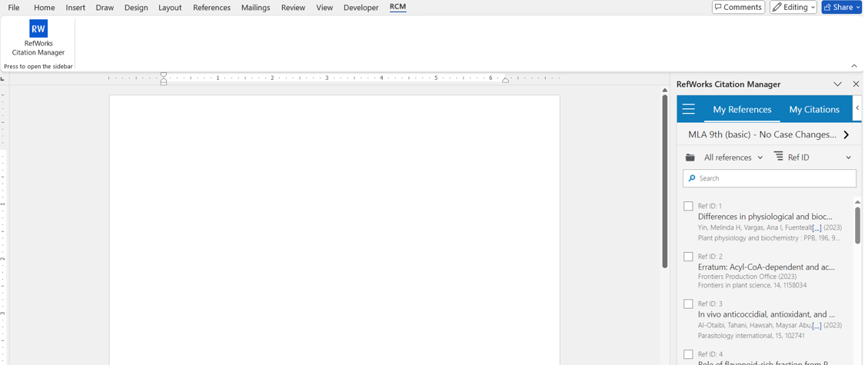This screenshot has width=868, height=365.
Task: Open reference titled Differences in physiological and bioc...
Action: click(x=765, y=216)
